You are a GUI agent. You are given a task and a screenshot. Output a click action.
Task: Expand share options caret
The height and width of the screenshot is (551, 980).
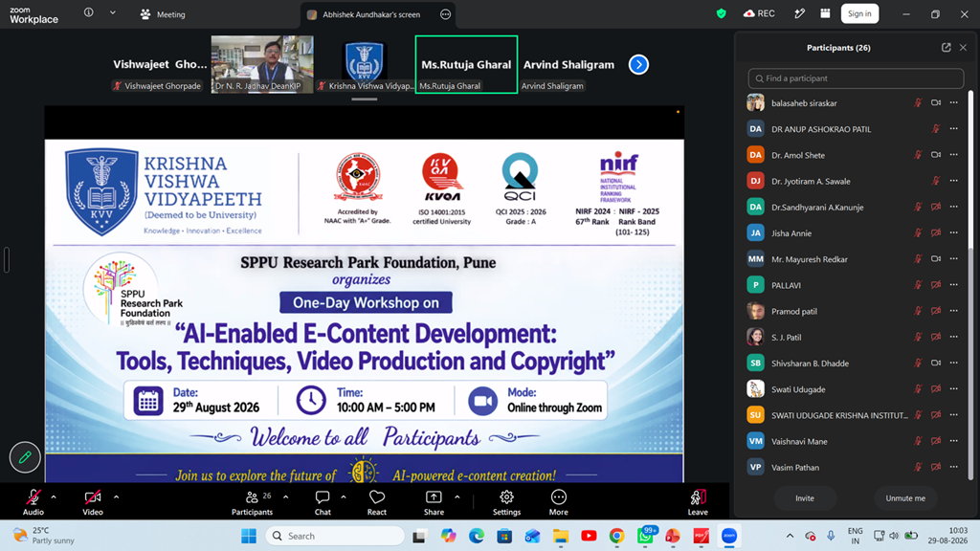457,497
